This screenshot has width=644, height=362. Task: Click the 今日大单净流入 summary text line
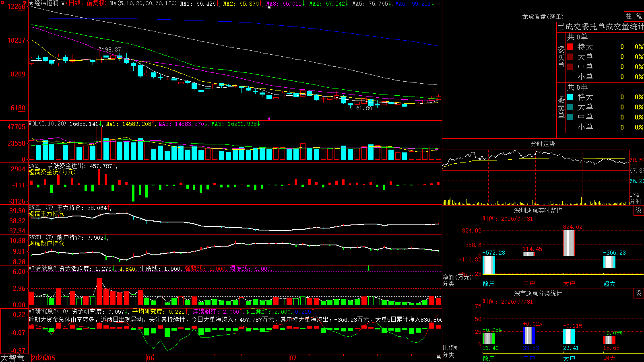click(x=235, y=319)
